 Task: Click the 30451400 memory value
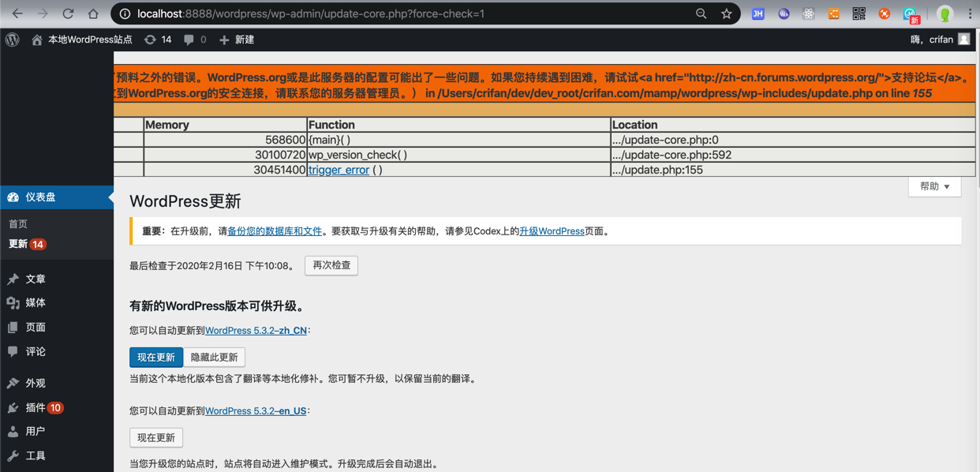[279, 170]
